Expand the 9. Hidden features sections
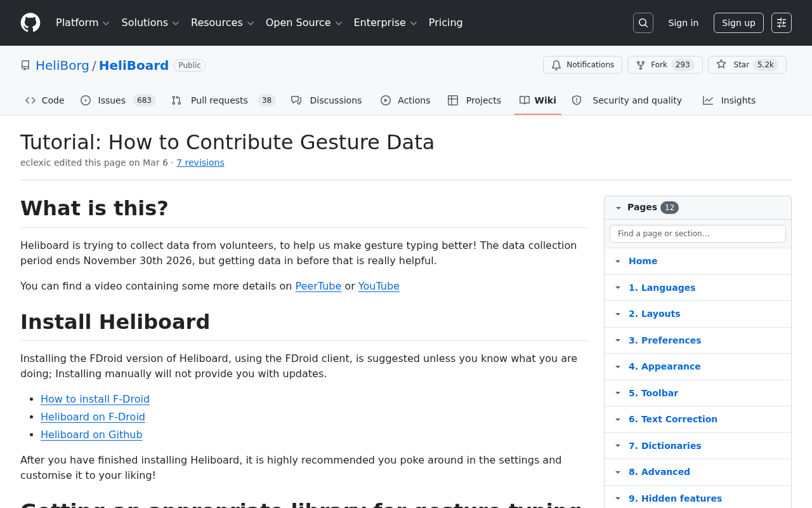Viewport: 812px width, 508px height. [618, 498]
